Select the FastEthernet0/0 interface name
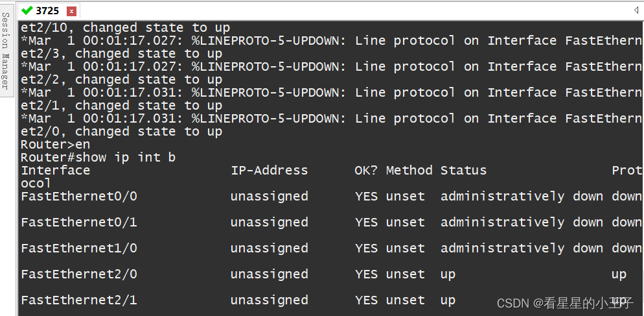 tap(79, 196)
